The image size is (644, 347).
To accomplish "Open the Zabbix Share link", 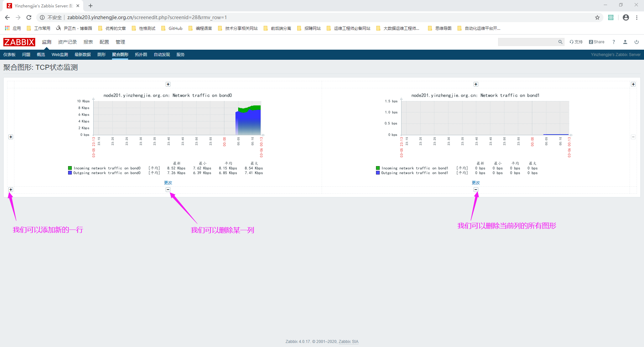I will 597,42.
